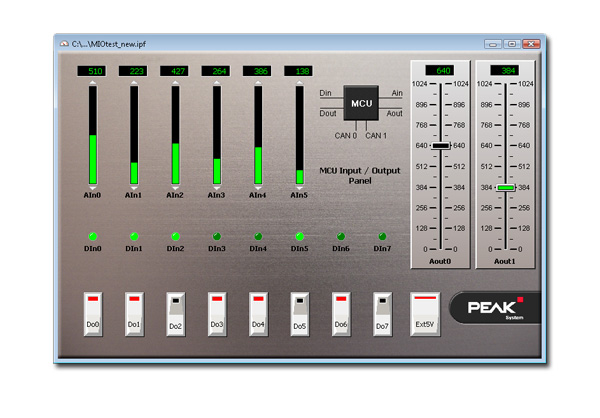Click the DIn7 LED indicator
Screen dimensions: 600x418
click(x=381, y=236)
